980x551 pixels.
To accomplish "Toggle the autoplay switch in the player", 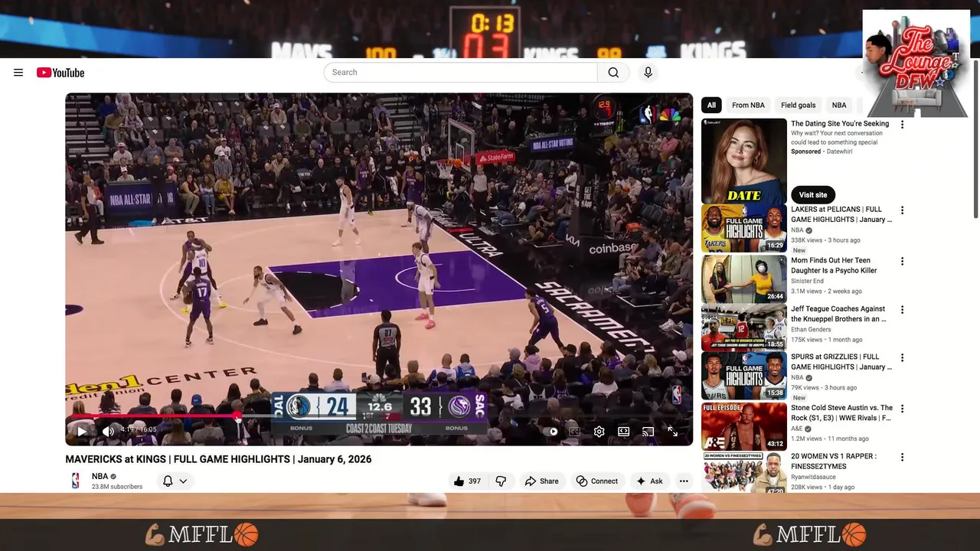I will [x=553, y=432].
